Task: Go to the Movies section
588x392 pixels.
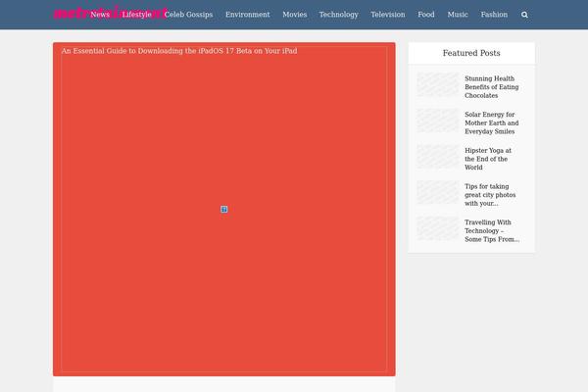Action: click(x=295, y=15)
